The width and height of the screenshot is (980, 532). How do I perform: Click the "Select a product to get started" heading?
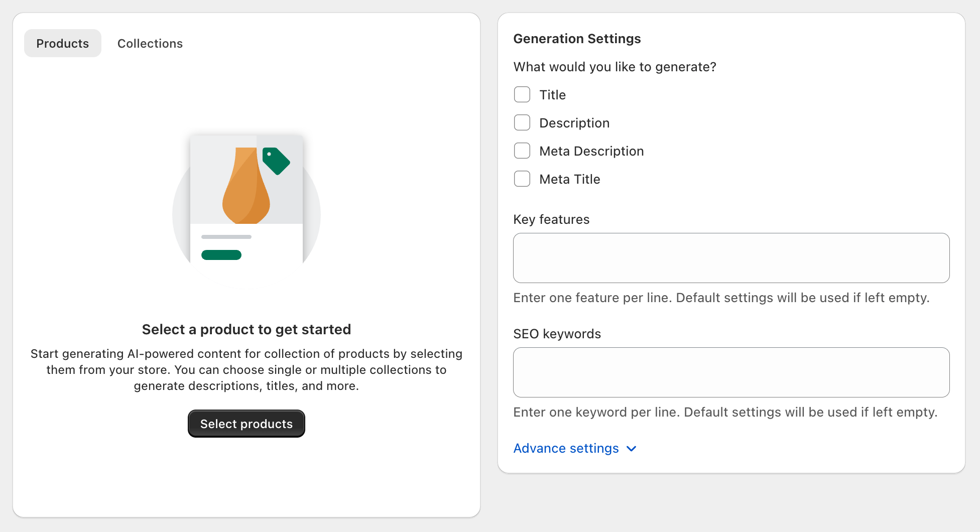tap(246, 329)
